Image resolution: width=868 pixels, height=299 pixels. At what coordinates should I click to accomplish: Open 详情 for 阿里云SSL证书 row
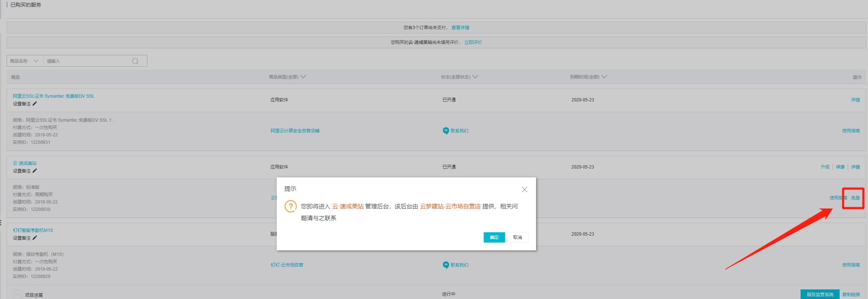[855, 100]
